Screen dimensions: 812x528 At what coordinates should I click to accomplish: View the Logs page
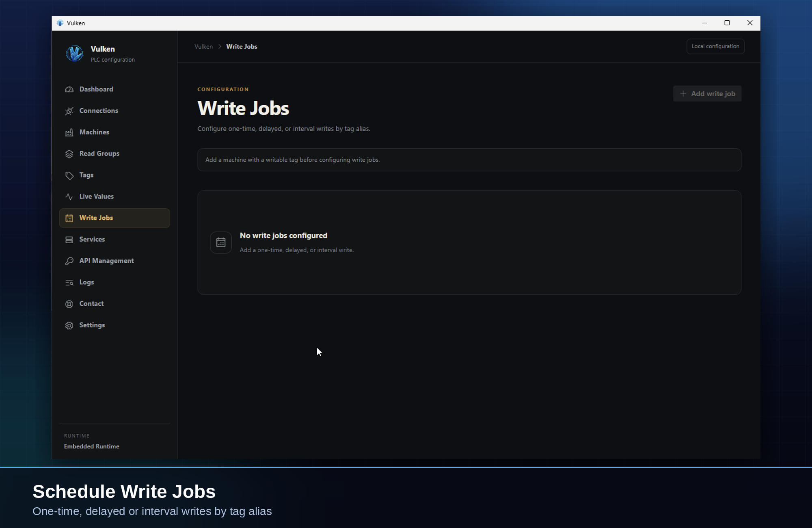pos(114,283)
